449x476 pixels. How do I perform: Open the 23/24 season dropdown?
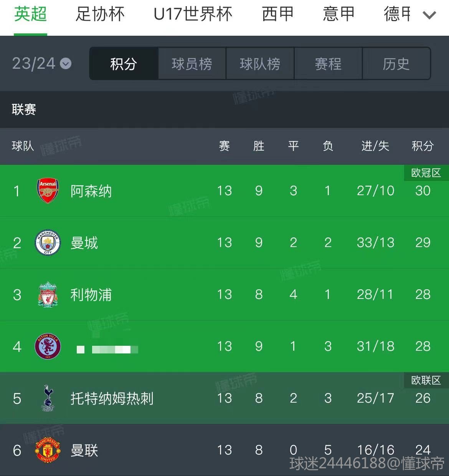click(41, 63)
